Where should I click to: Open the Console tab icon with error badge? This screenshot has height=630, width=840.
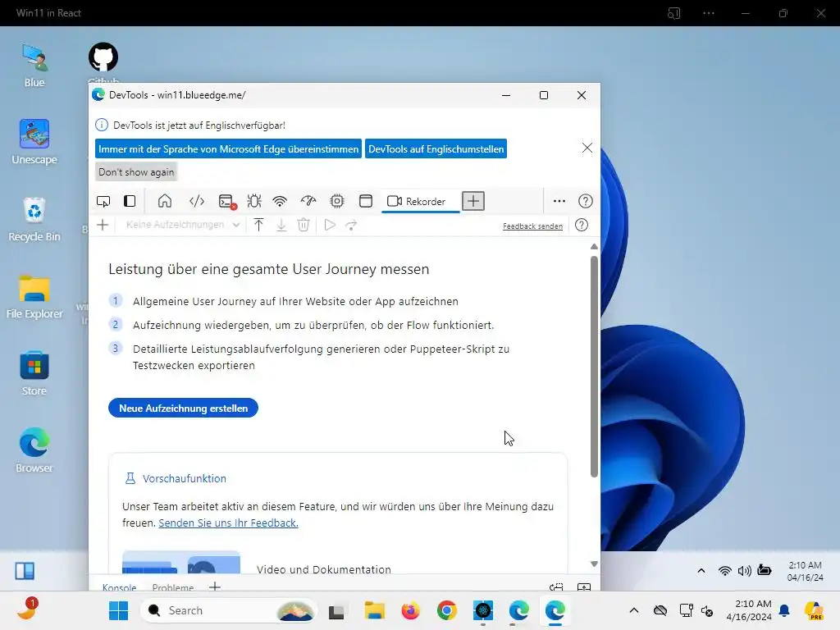[227, 202]
